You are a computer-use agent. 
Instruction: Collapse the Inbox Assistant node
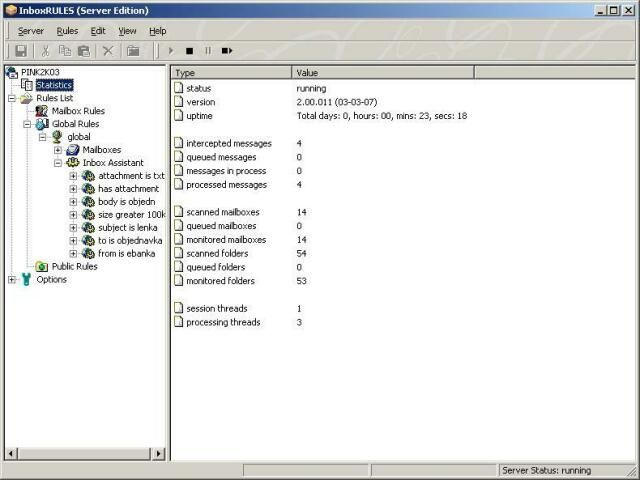[58, 163]
